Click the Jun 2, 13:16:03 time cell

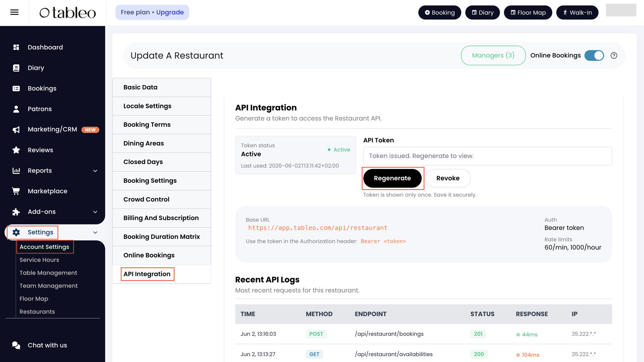click(258, 334)
